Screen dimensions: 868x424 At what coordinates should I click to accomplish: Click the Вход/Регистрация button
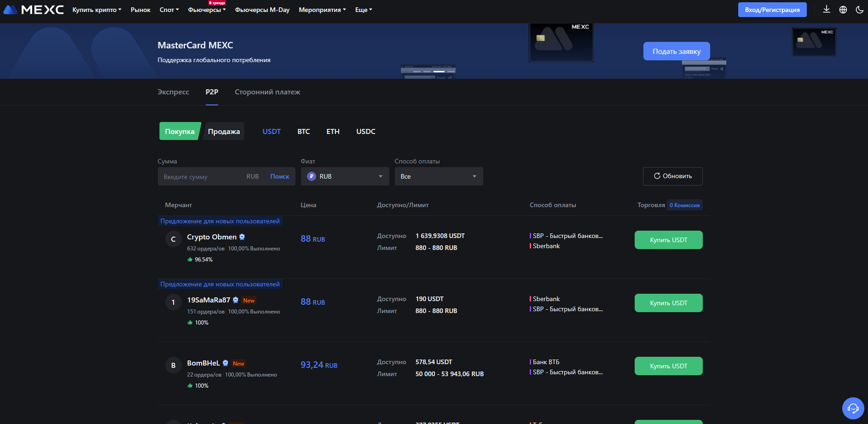pos(772,10)
